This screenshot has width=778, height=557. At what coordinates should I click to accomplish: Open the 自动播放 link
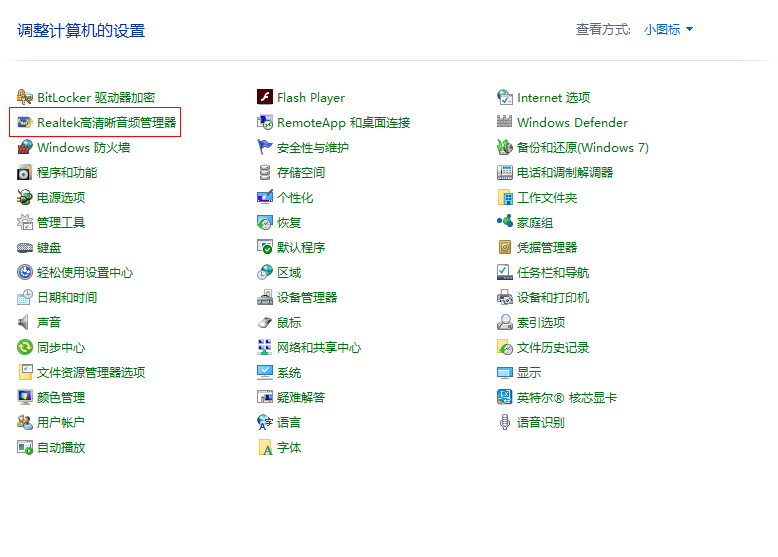pyautogui.click(x=61, y=447)
